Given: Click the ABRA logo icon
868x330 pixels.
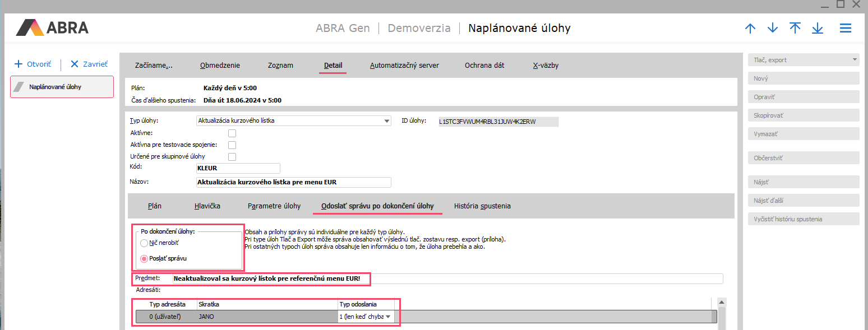Looking at the screenshot, I should (30, 27).
